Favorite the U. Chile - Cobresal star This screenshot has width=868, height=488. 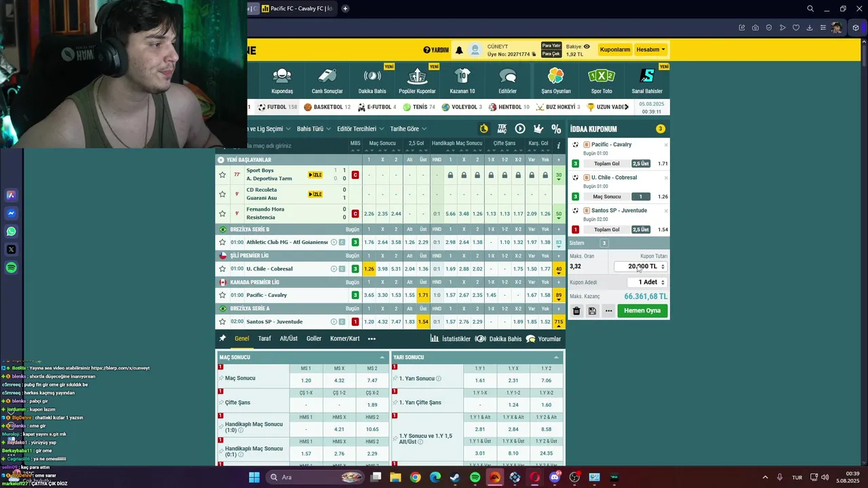click(222, 269)
